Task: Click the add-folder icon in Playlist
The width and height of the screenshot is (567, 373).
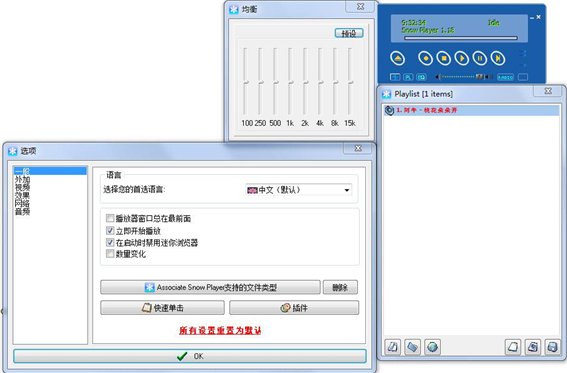Action: click(412, 347)
